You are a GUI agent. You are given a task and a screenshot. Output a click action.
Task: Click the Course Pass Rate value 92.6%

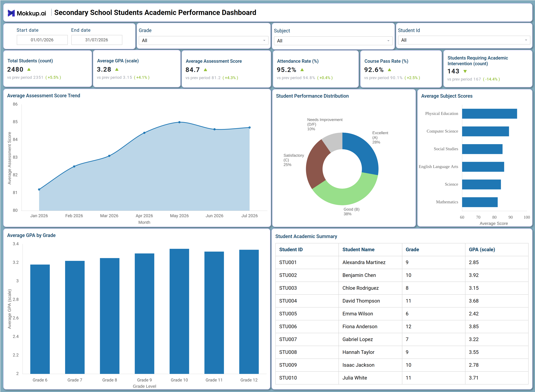click(374, 70)
